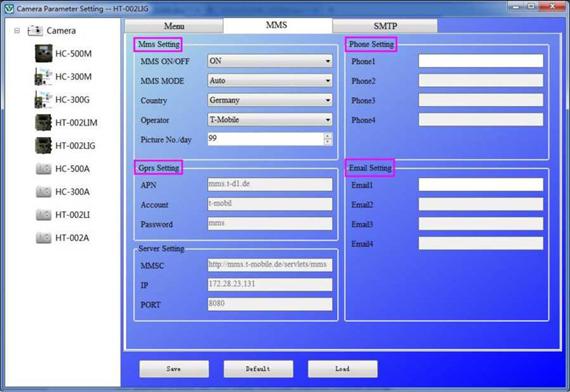Screen dimensions: 570x392
Task: Click the app icon in title bar
Action: pos(9,9)
